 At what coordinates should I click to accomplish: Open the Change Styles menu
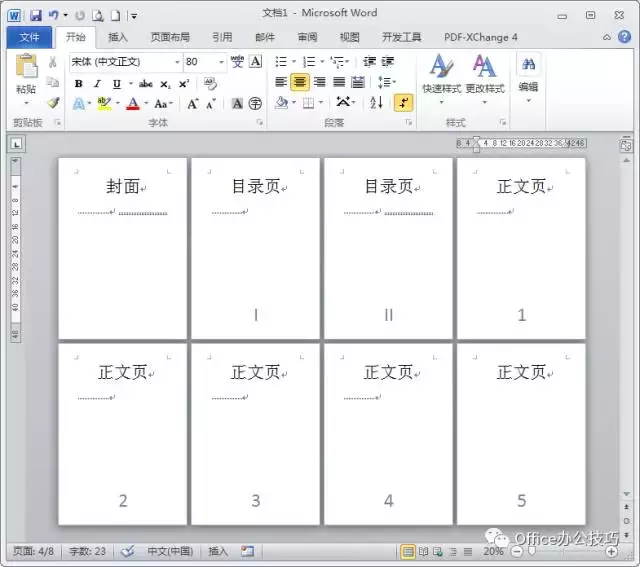click(485, 78)
